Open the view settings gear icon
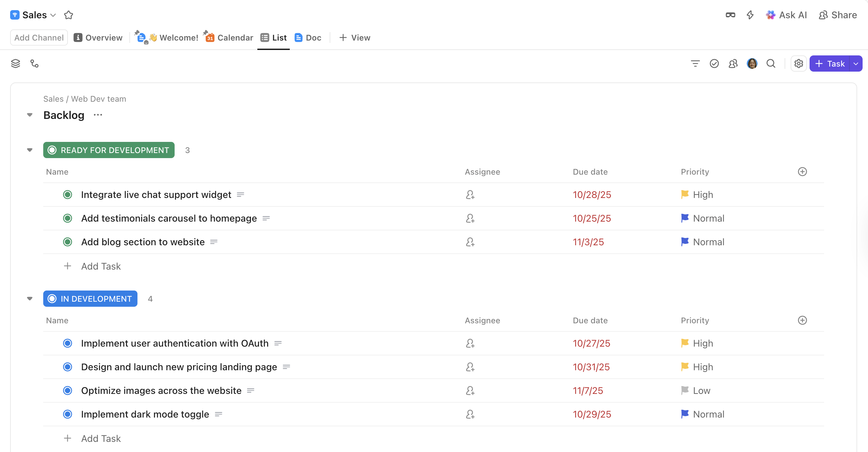The image size is (868, 452). 798,63
